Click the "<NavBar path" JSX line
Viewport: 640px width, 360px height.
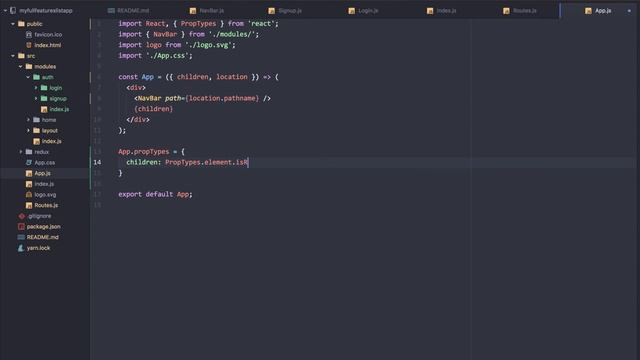(202, 98)
